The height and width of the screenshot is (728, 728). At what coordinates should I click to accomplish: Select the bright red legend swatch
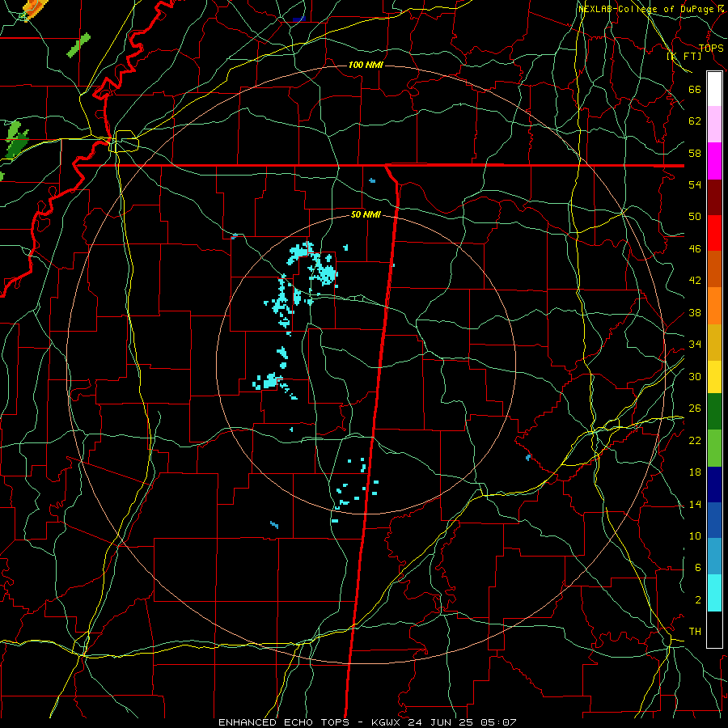714,233
